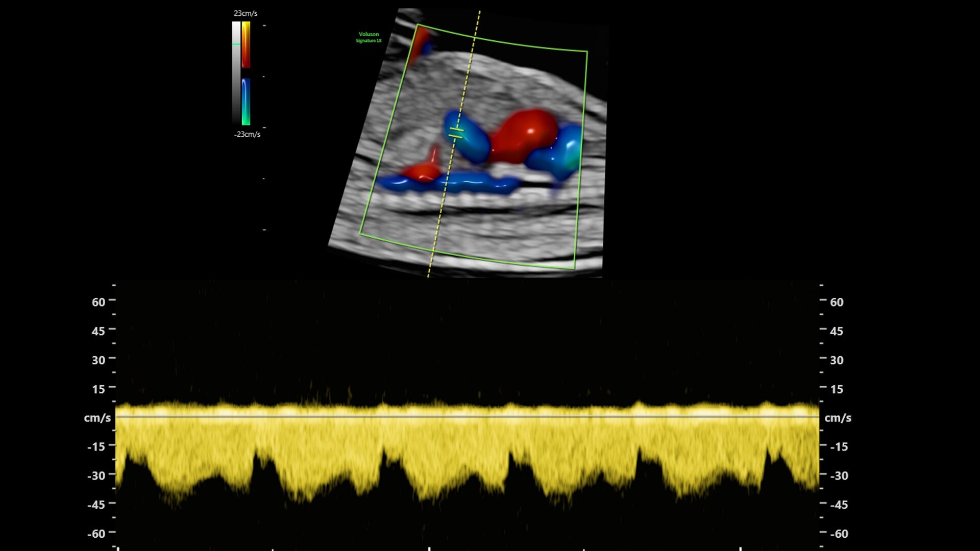
Task: Click the grayscale map bar
Action: 236,82
